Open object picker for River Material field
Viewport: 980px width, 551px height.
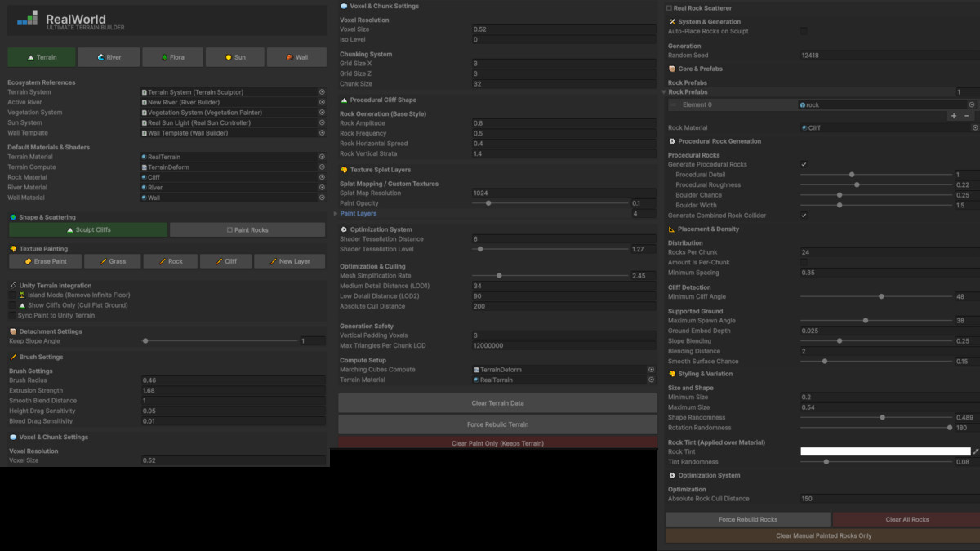322,188
